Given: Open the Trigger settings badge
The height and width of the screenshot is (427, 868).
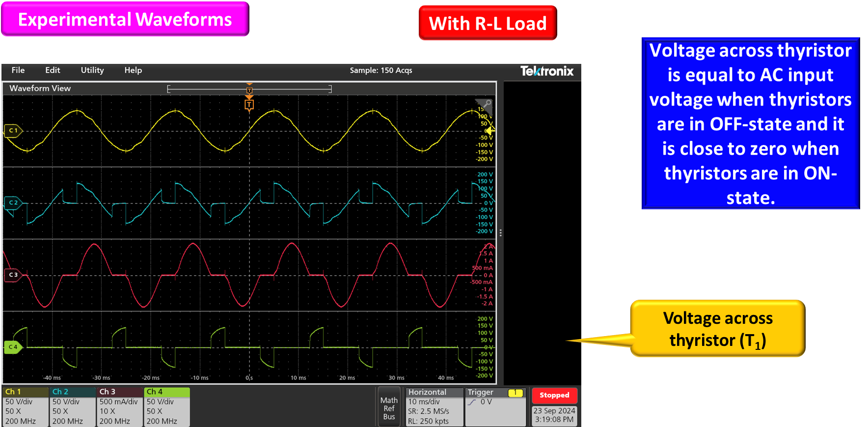Looking at the screenshot, I should tap(495, 406).
